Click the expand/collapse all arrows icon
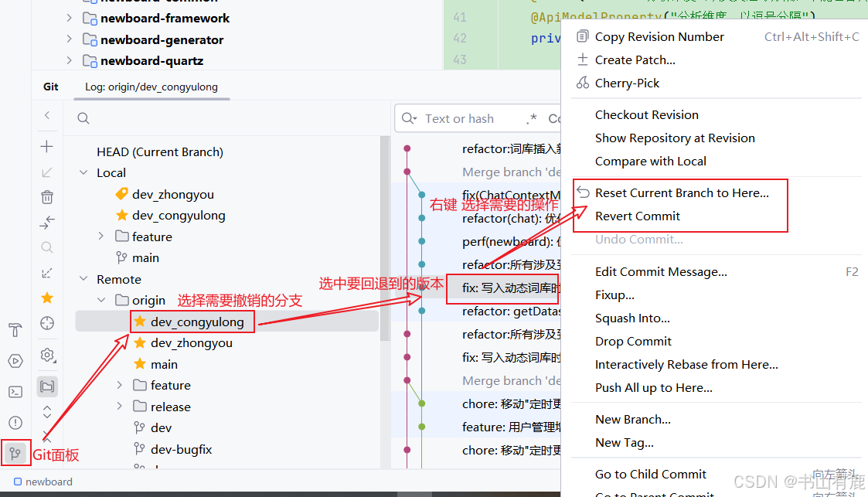This screenshot has height=497, width=868. pyautogui.click(x=47, y=412)
